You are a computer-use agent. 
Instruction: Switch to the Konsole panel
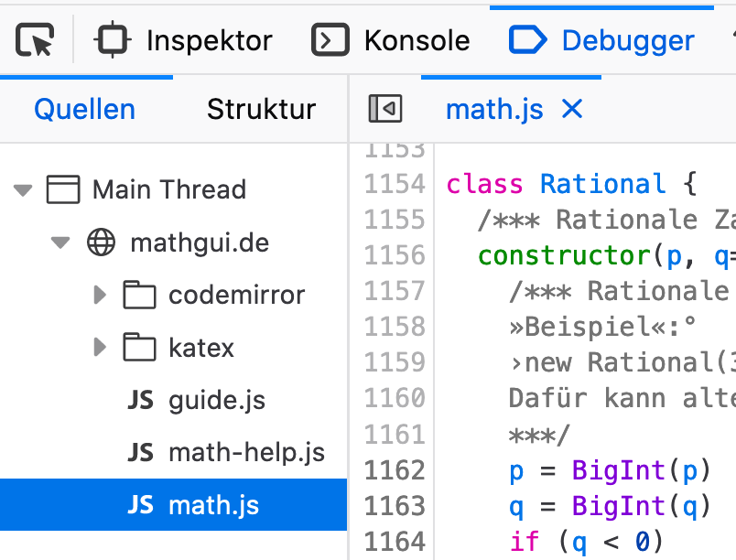tap(391, 40)
